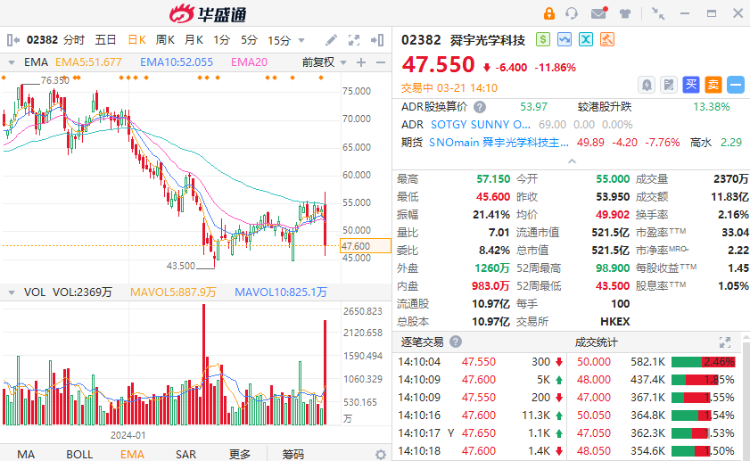This screenshot has width=750, height=461.
Task: Click the blue chart tag icon
Action: click(x=564, y=39)
